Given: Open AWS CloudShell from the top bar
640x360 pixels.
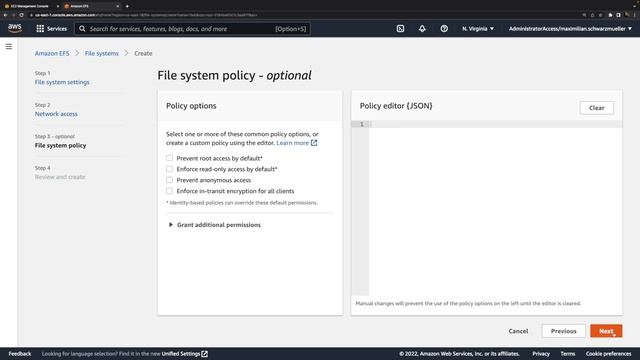Looking at the screenshot, I should click(x=400, y=29).
